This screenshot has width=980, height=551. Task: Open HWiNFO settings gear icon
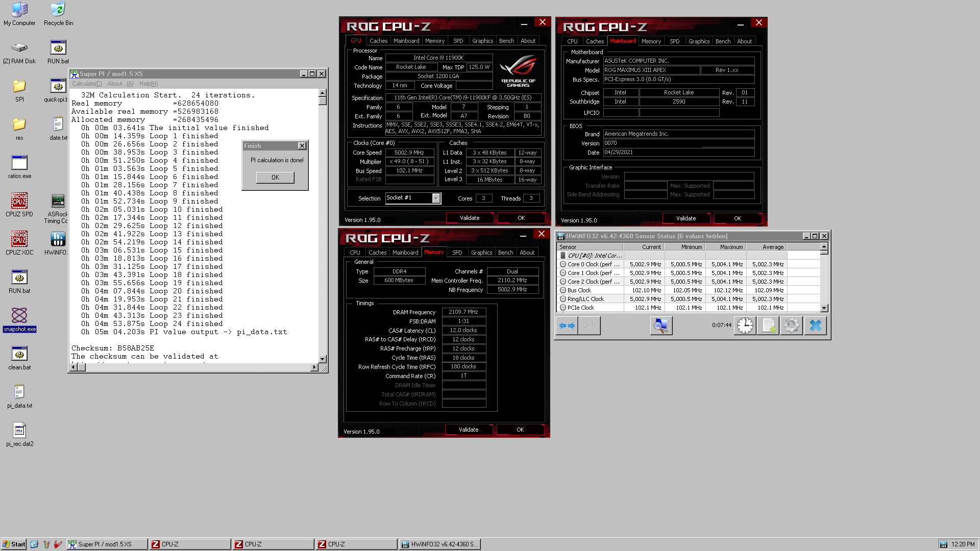point(792,325)
